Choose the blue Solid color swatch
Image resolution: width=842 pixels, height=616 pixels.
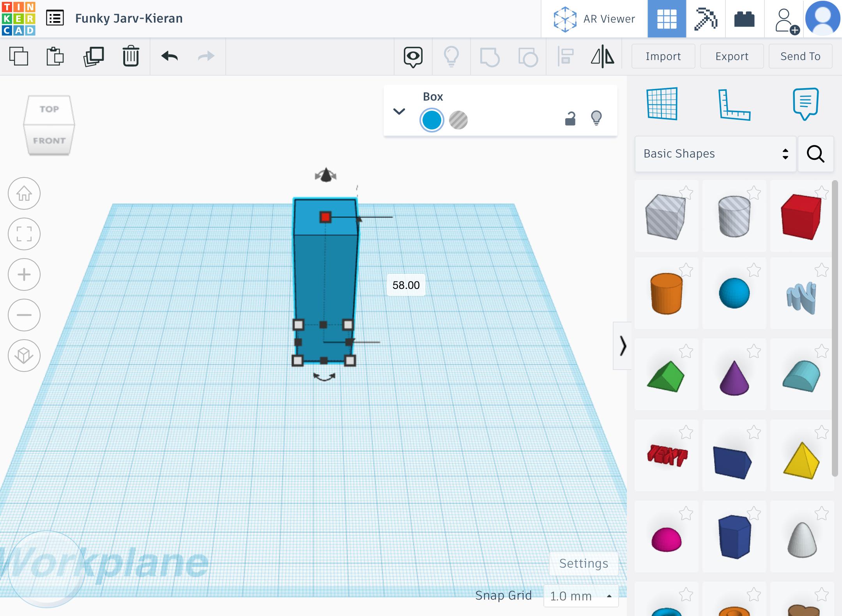(432, 120)
